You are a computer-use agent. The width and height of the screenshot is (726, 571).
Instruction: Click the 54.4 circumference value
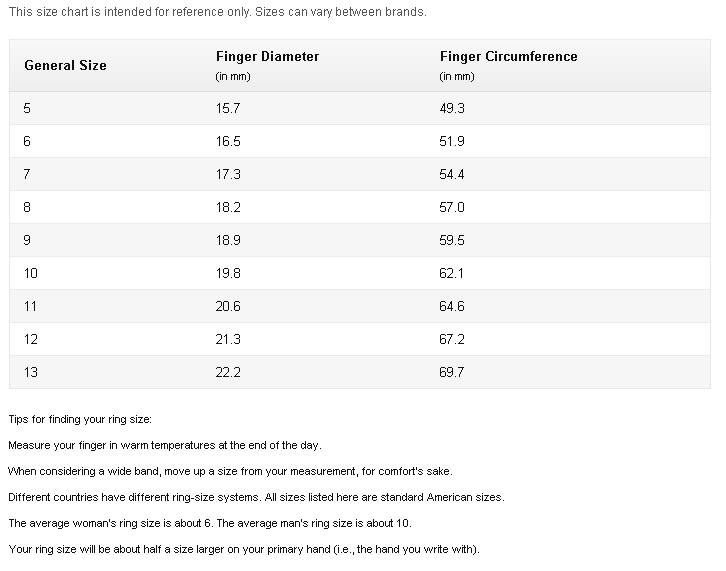452,174
